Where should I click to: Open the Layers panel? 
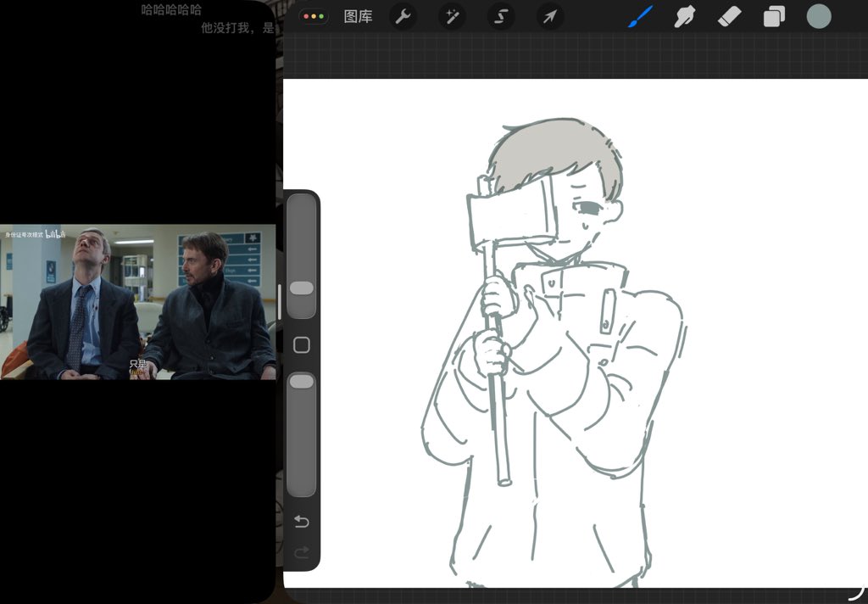click(774, 17)
